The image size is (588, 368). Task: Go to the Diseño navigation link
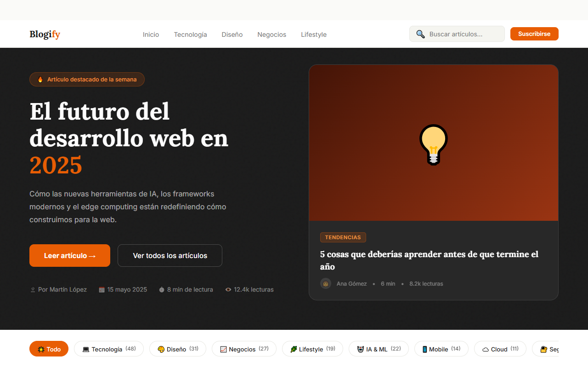tap(232, 34)
